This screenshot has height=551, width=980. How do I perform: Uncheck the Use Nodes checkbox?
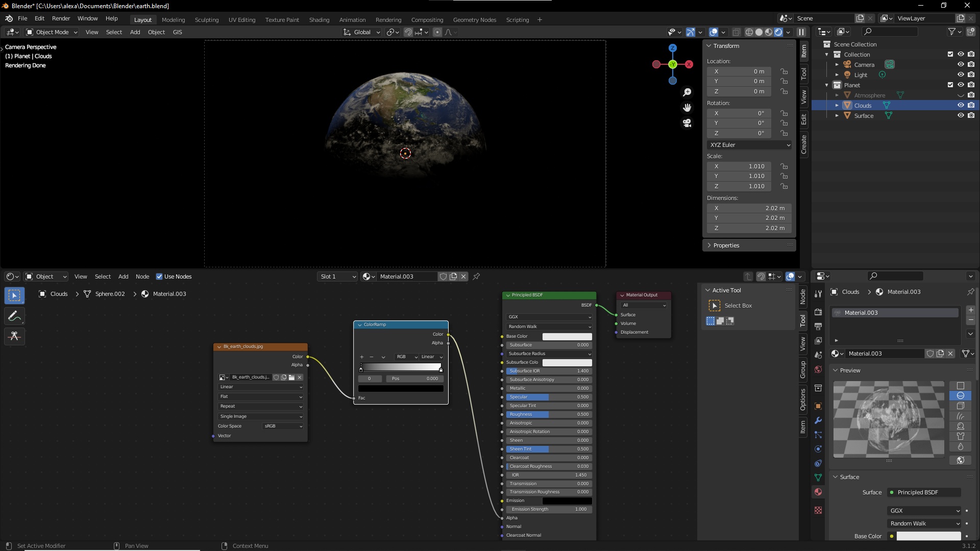(159, 277)
